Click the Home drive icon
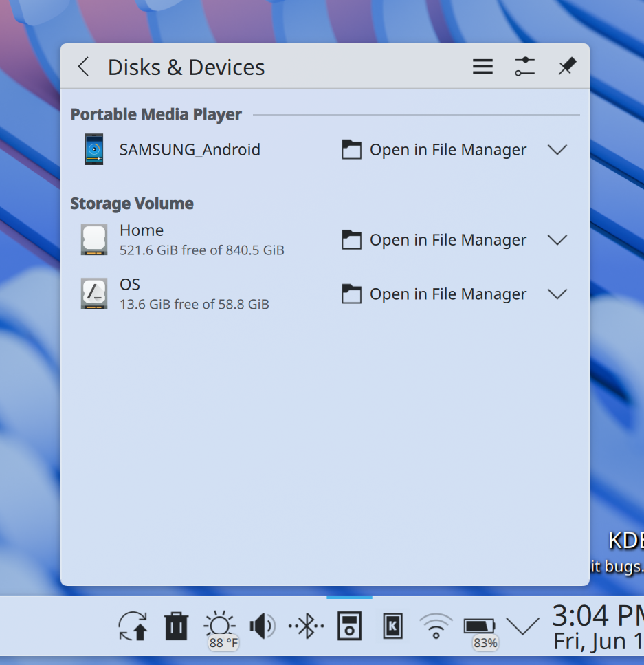 94,239
